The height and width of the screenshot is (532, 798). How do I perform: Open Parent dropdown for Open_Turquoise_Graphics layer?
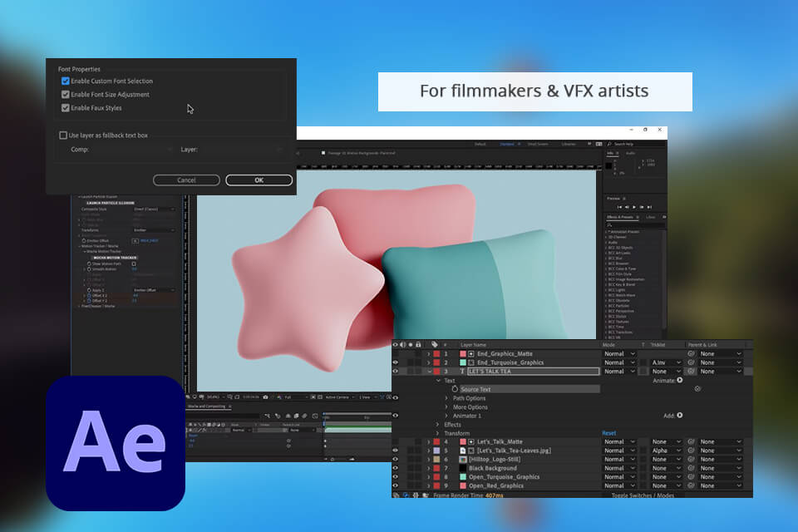[720, 477]
